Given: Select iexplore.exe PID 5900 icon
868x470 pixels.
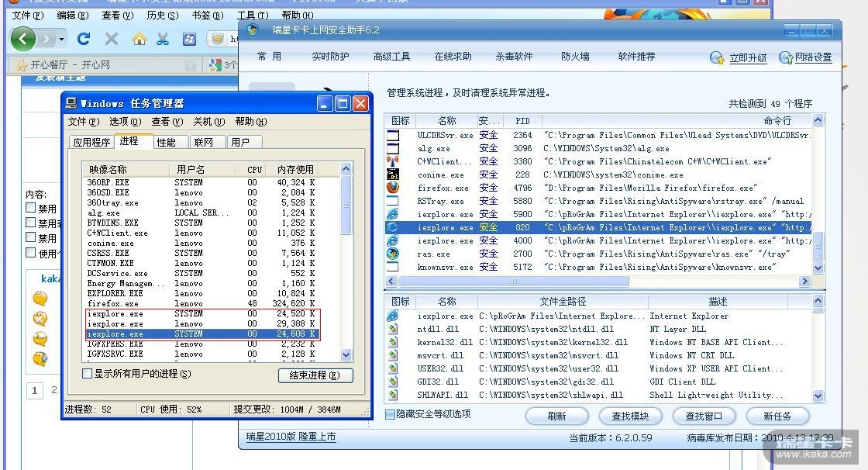Looking at the screenshot, I should pyautogui.click(x=392, y=214).
